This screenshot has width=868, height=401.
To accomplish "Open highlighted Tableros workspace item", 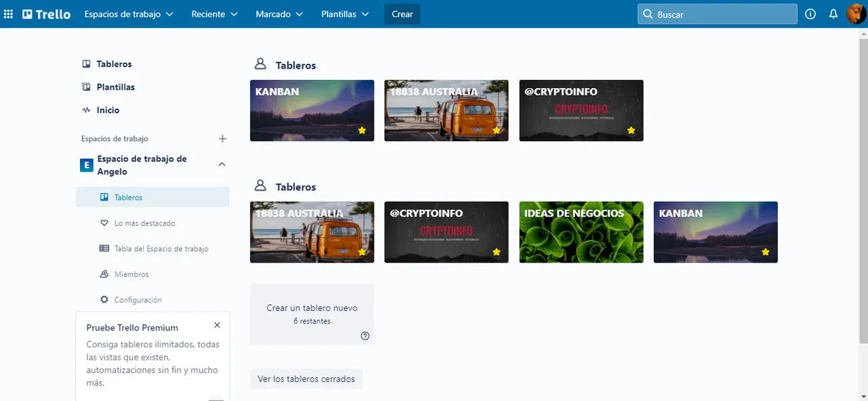I will [153, 197].
